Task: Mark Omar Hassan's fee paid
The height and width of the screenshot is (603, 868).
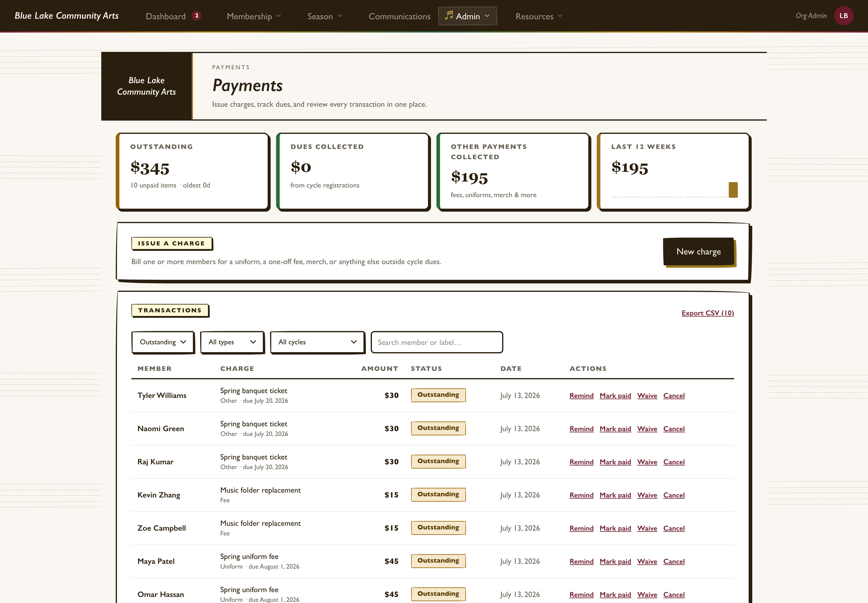Action: coord(615,595)
